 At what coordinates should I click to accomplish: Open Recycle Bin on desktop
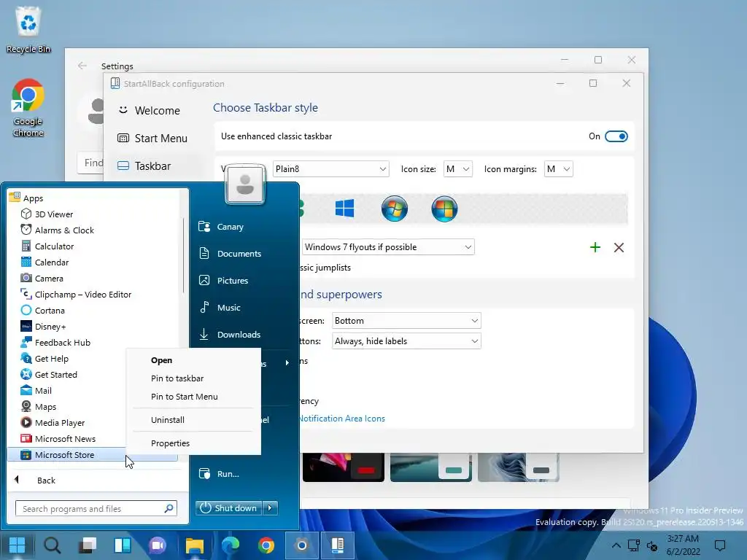tap(28, 29)
